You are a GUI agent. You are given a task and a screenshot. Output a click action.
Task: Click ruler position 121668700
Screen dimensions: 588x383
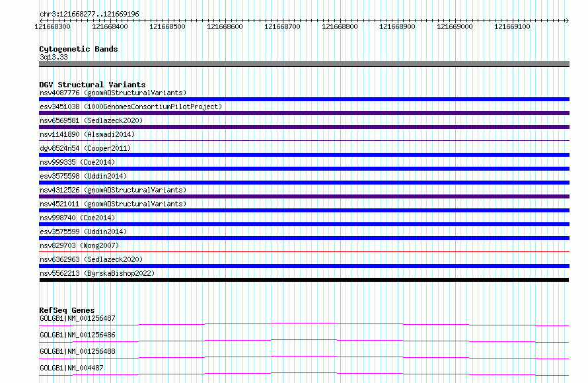282,26
